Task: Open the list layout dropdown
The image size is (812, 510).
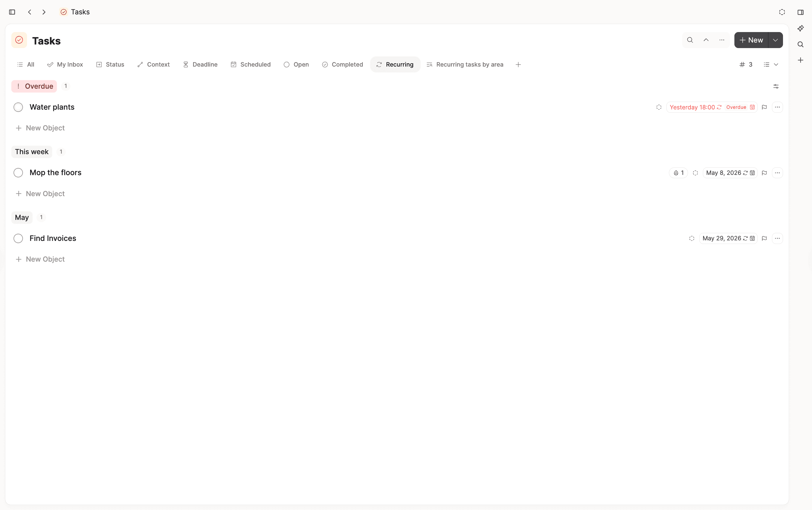Action: [x=771, y=64]
